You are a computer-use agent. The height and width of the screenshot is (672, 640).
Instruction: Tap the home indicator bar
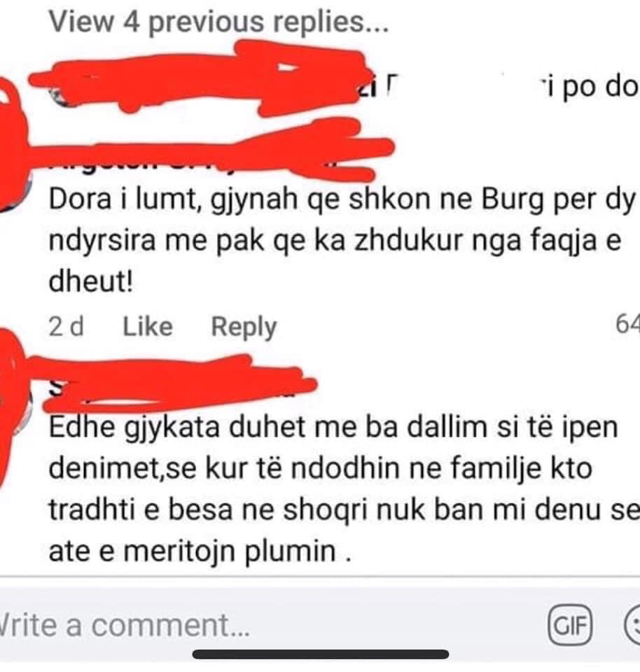(x=321, y=654)
